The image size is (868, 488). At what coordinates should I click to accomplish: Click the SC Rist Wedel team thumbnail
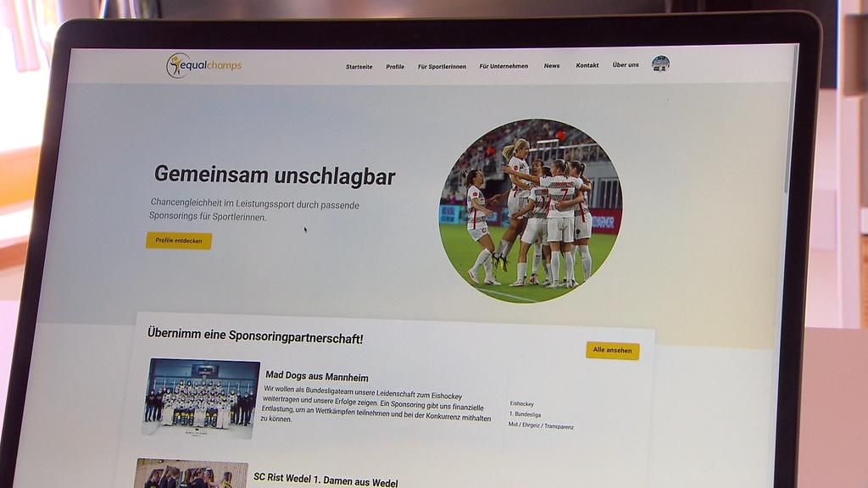tap(191, 474)
